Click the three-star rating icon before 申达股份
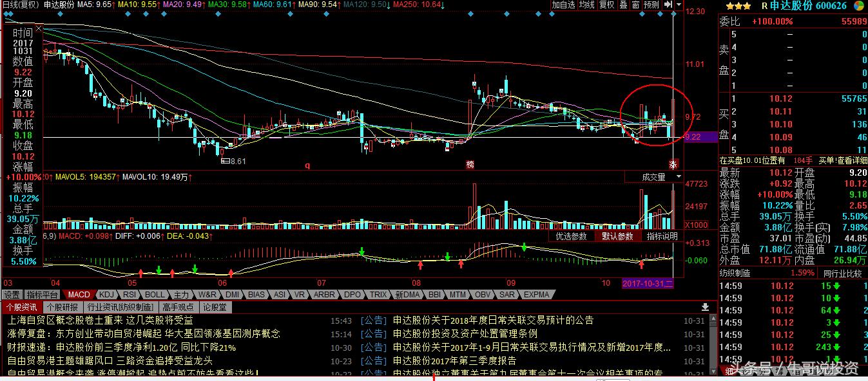The width and height of the screenshot is (868, 381). pyautogui.click(x=738, y=5)
